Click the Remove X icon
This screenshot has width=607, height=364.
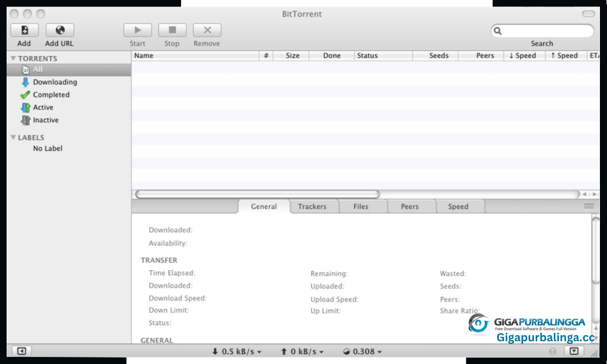click(207, 30)
